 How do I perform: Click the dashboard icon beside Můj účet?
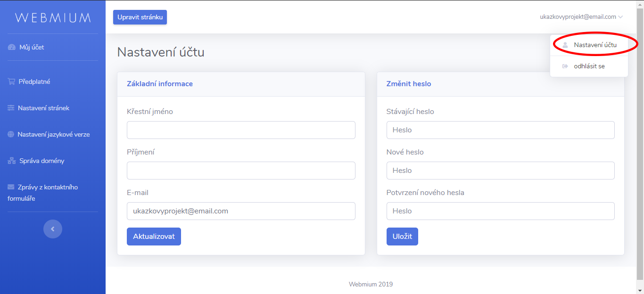click(x=12, y=47)
